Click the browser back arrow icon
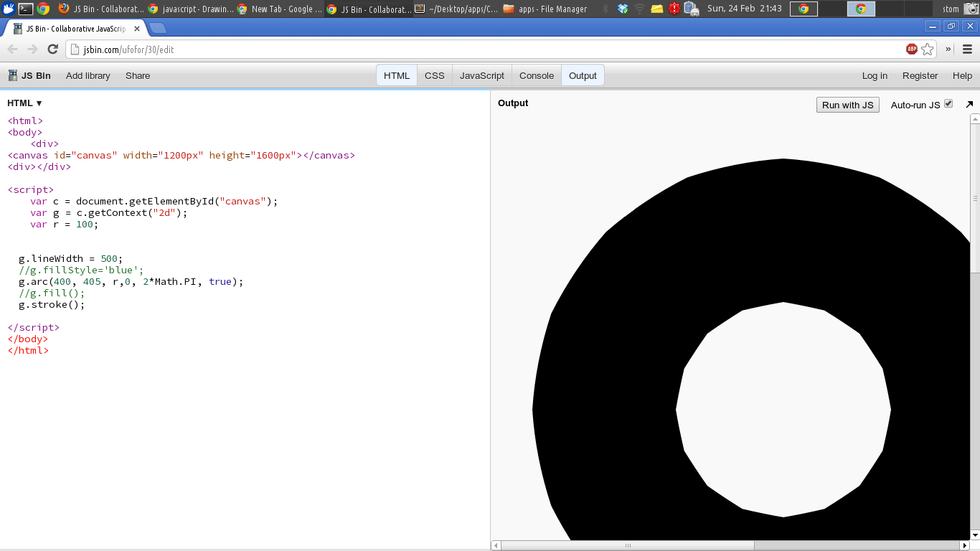 [11, 49]
